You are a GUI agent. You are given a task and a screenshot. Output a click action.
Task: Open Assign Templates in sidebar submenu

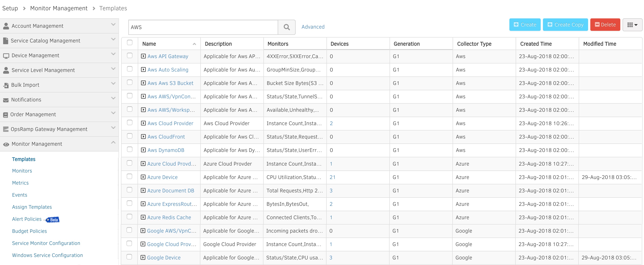tap(32, 207)
